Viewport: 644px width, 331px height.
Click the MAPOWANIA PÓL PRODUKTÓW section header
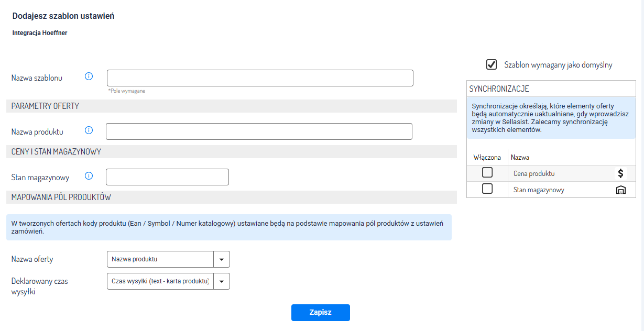point(61,197)
